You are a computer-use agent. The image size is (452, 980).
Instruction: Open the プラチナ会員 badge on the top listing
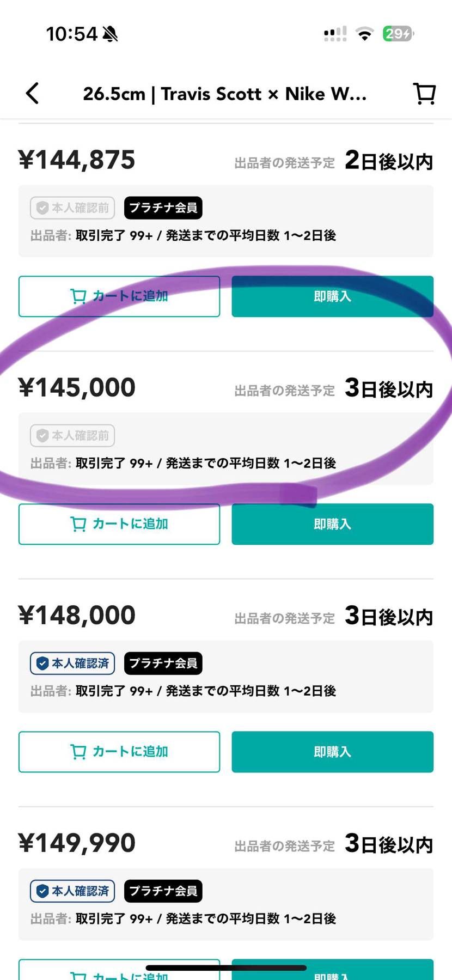(163, 208)
